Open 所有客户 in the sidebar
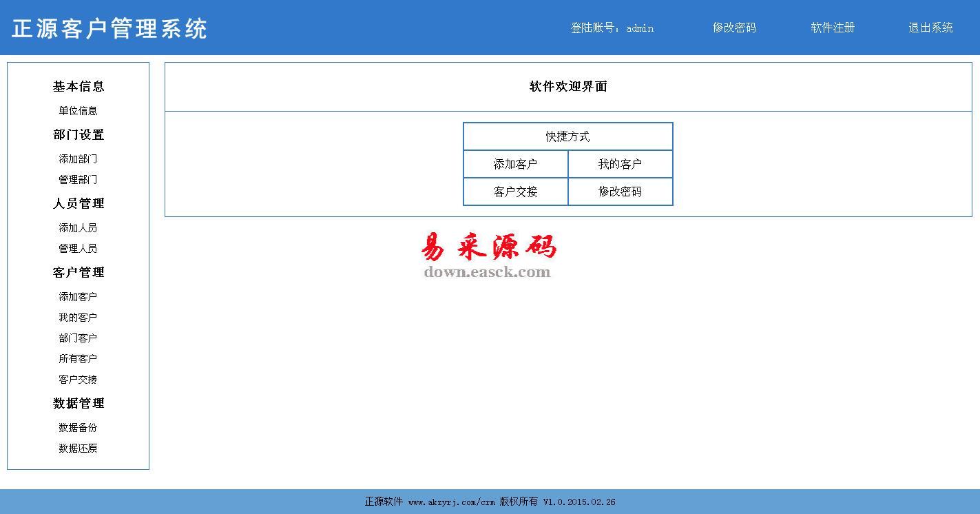This screenshot has width=980, height=514. click(78, 359)
